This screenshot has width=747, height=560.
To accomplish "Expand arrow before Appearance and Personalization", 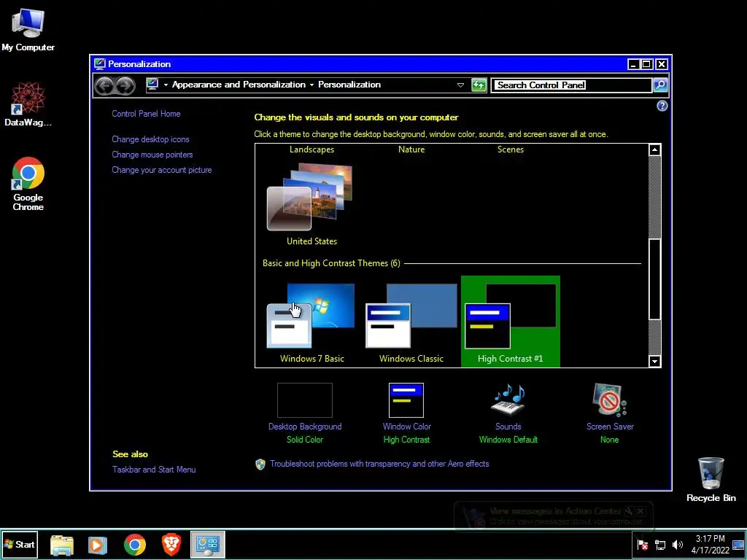I will 166,85.
